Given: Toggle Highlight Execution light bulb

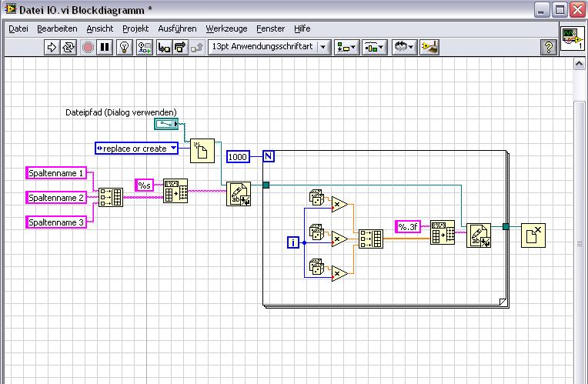Looking at the screenshot, I should (124, 47).
